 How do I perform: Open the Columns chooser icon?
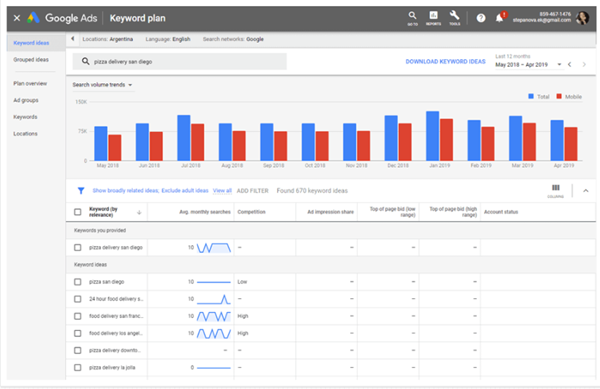click(x=556, y=190)
